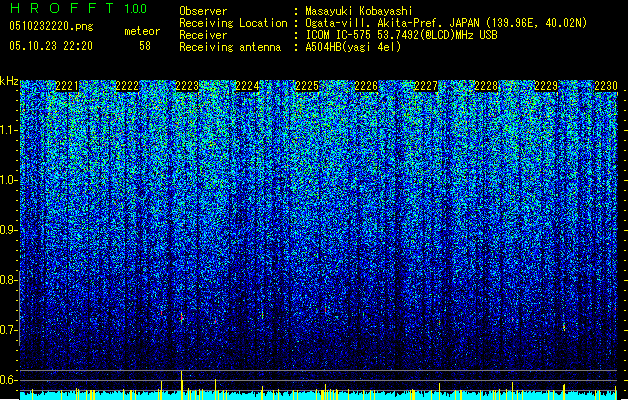Click the kHz axis unit label
629x400 pixels.
(9, 81)
